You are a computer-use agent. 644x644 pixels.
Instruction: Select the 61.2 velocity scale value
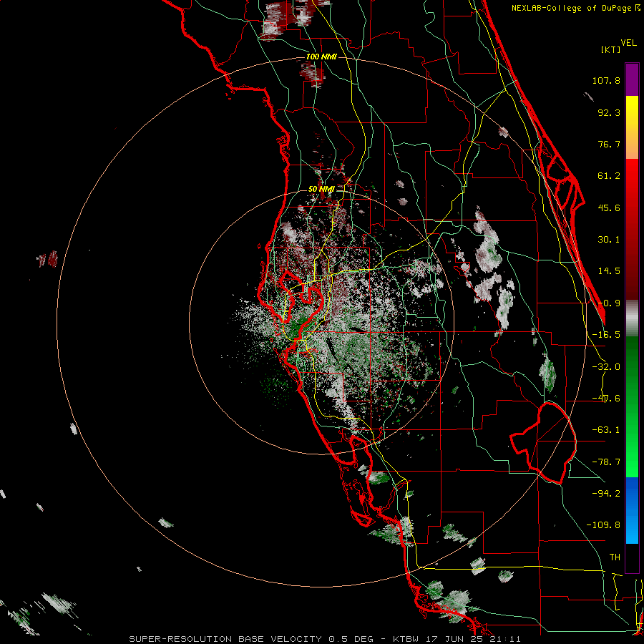pyautogui.click(x=609, y=176)
